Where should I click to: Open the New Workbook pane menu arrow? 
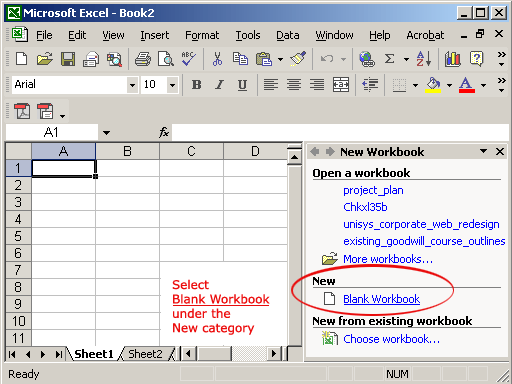483,151
